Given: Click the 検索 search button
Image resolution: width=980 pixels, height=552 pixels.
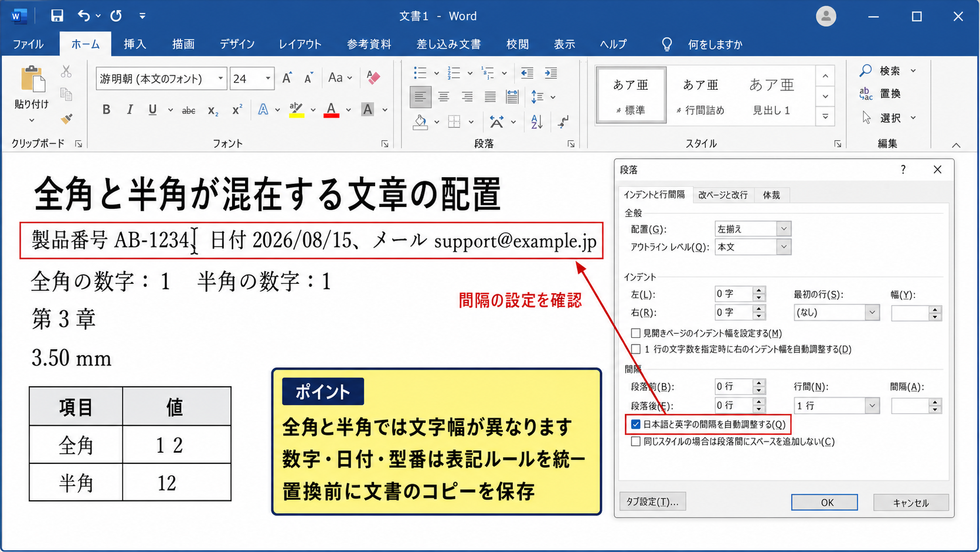Looking at the screenshot, I should tap(887, 70).
